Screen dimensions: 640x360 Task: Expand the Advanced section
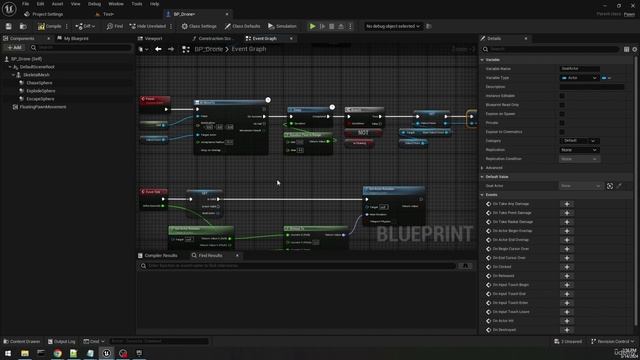pyautogui.click(x=482, y=168)
